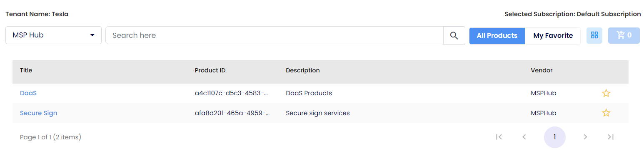Open the shopping cart button

pos(624,35)
